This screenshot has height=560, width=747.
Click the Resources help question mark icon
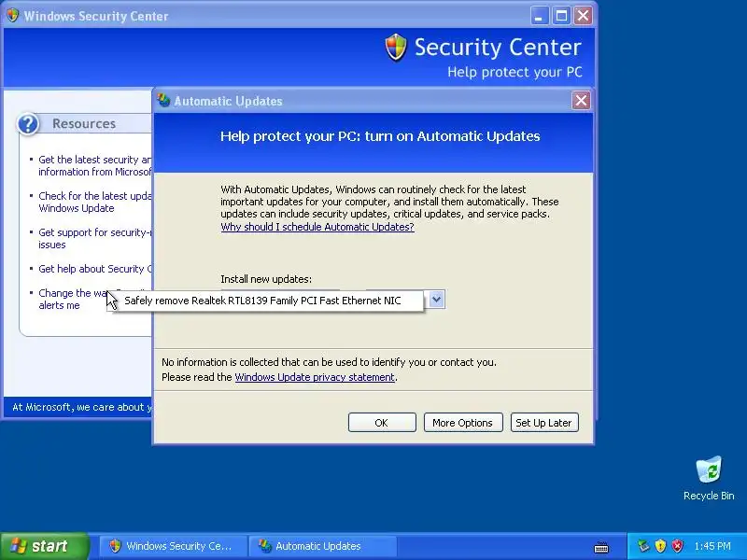[28, 124]
